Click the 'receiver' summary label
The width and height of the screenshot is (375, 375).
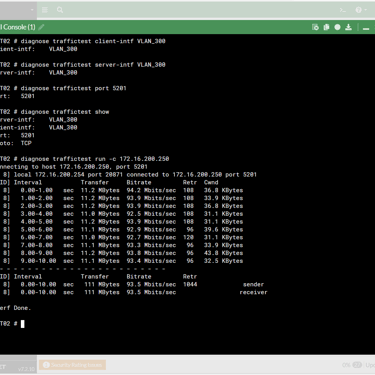[253, 292]
